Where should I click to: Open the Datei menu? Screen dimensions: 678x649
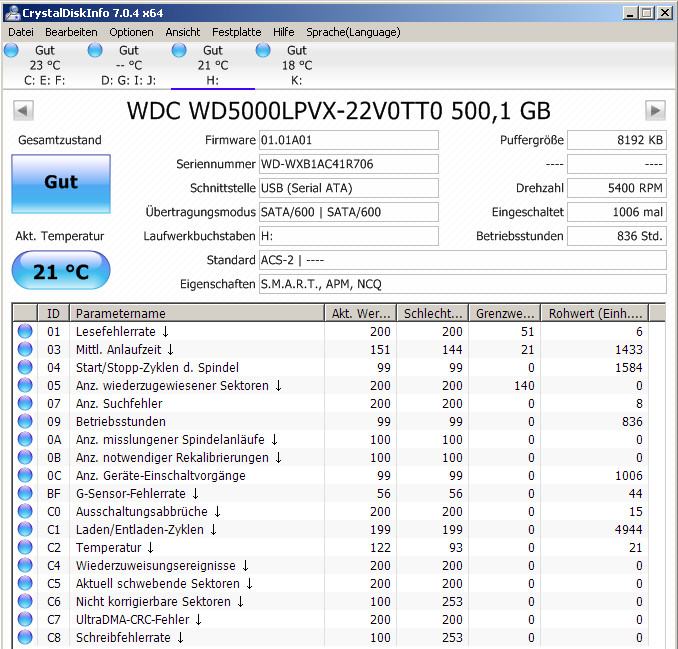pos(21,32)
